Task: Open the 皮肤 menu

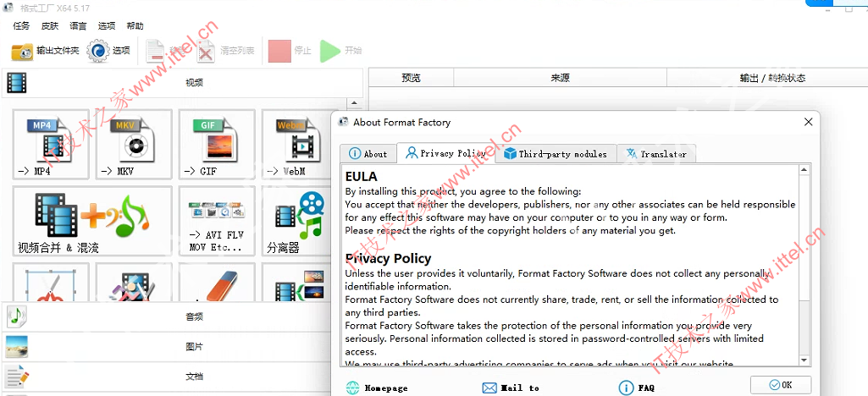Action: pyautogui.click(x=49, y=26)
